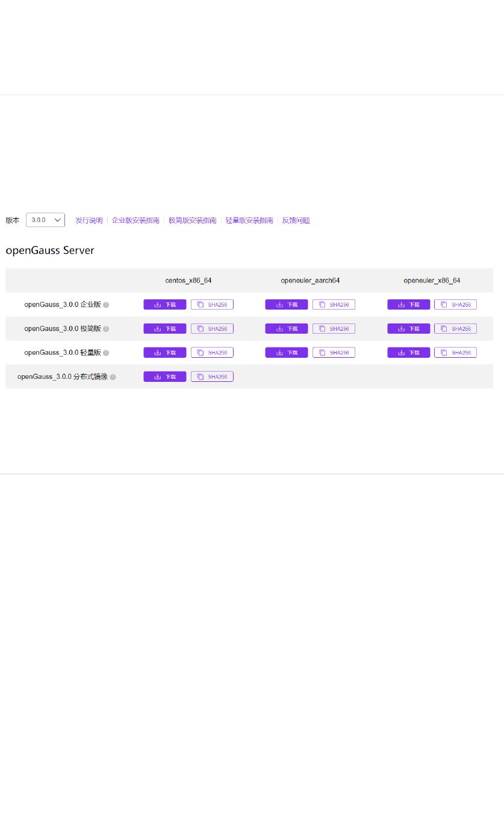Image resolution: width=504 pixels, height=830 pixels.
Task: Click the 版本 label
Action: tap(13, 220)
